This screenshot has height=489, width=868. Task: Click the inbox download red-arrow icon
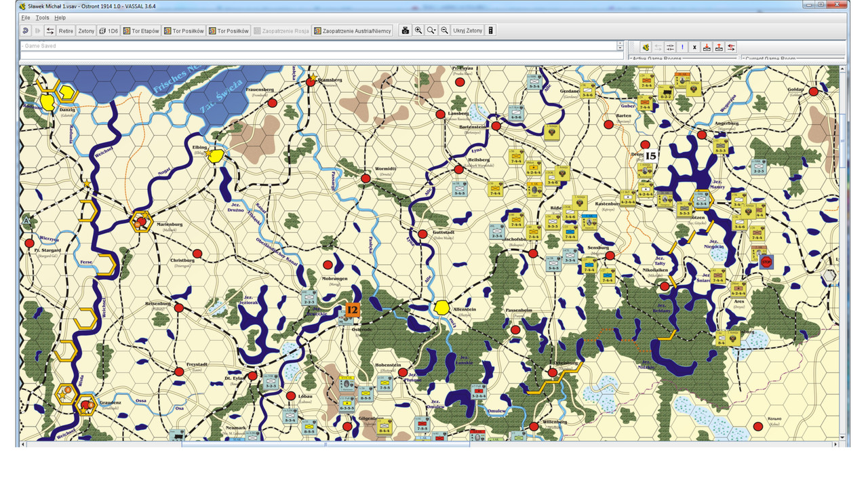(x=707, y=47)
